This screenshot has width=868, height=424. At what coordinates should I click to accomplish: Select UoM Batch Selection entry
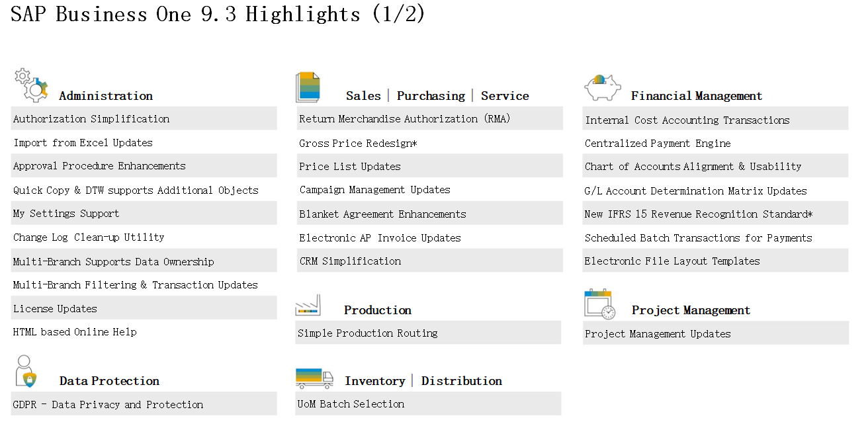point(352,404)
